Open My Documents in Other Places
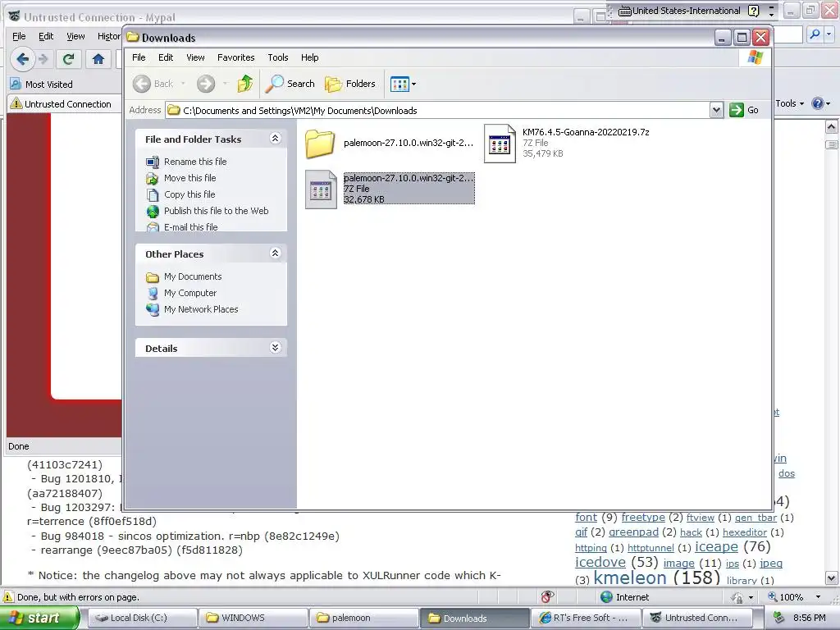 (x=193, y=276)
